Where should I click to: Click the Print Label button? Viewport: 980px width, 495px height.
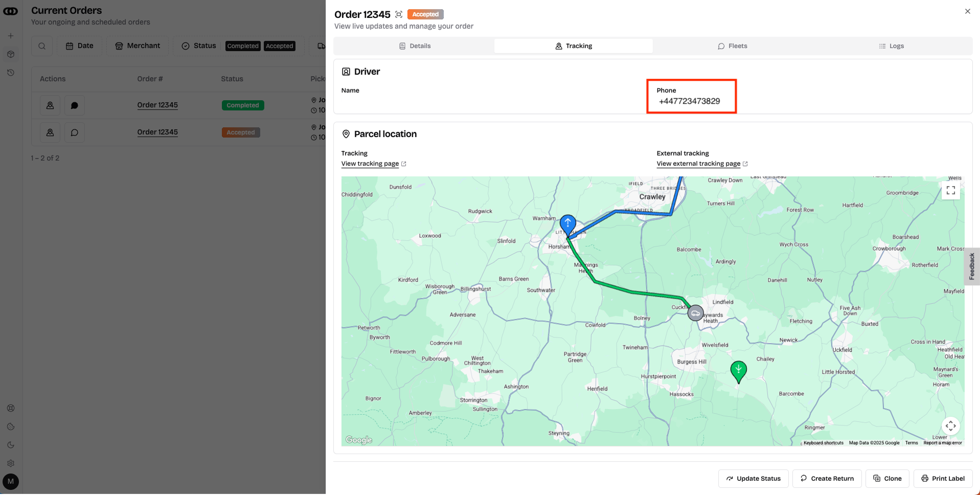943,479
